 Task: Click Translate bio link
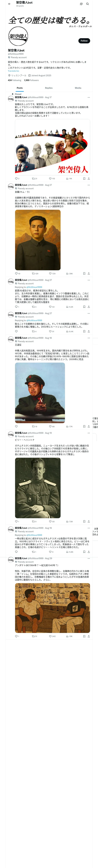(x=14, y=71)
